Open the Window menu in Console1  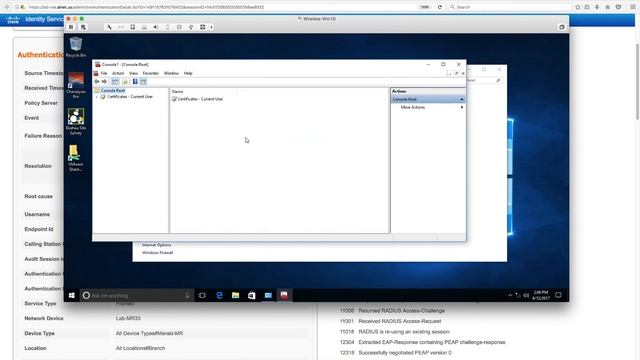coord(171,73)
